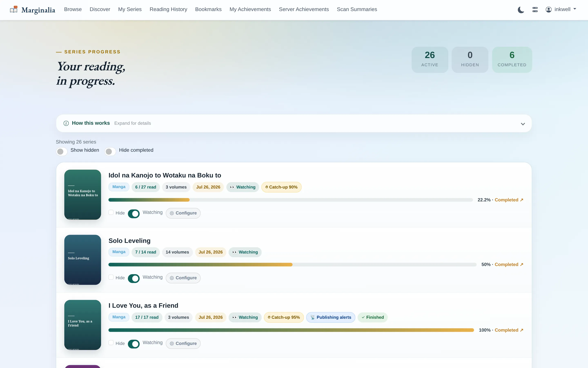Image resolution: width=588 pixels, height=368 pixels.
Task: Click the inkwell user avatar icon
Action: coord(548,9)
